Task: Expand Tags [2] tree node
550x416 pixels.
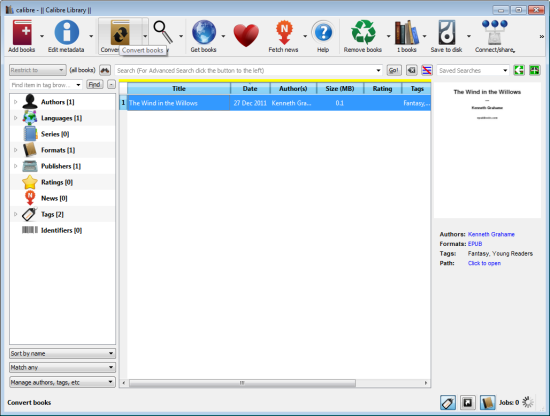Action: (15, 214)
